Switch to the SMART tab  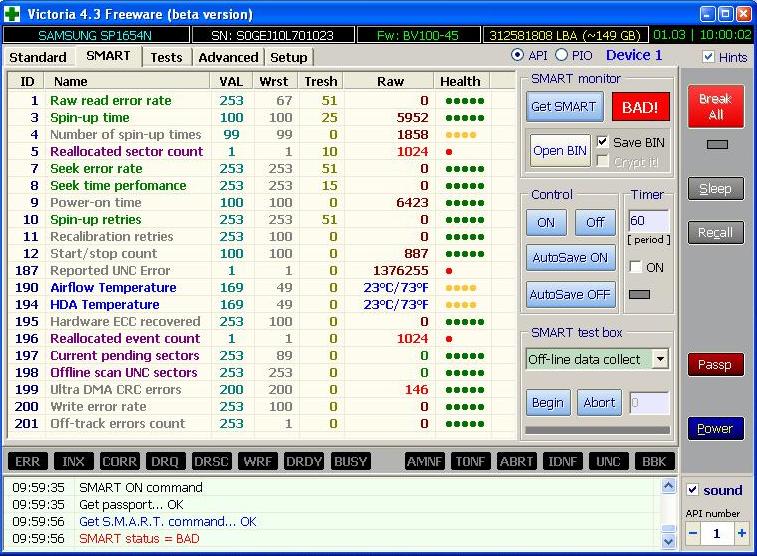point(108,56)
